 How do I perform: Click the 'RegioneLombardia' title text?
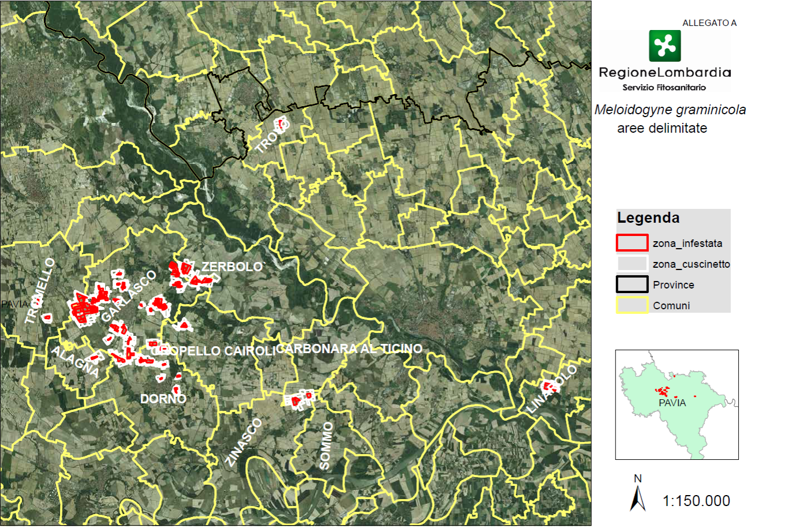pos(665,72)
